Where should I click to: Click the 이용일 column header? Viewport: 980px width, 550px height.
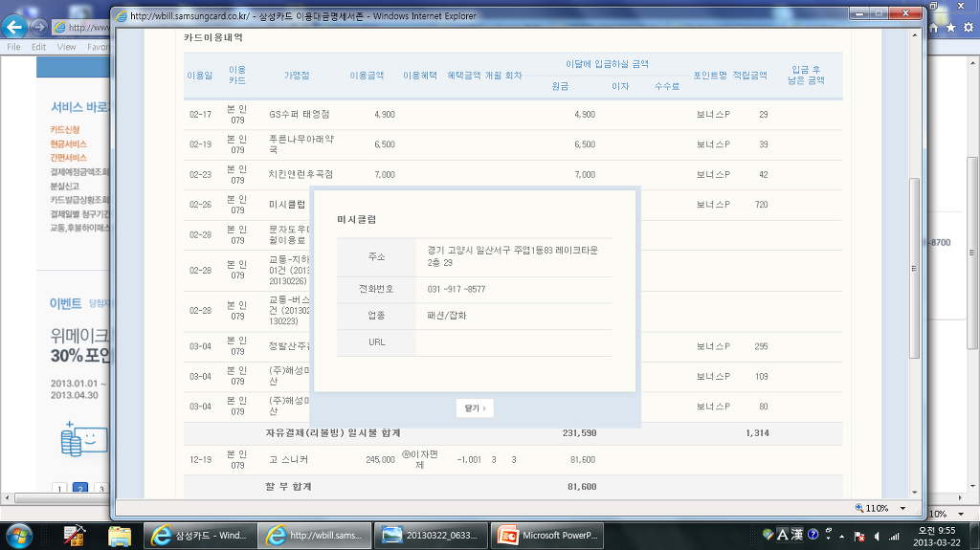pos(200,75)
